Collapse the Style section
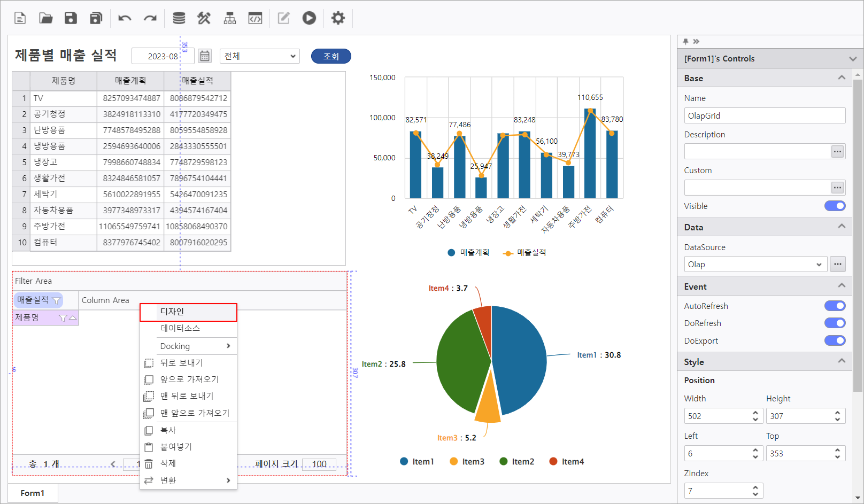The image size is (864, 504). (842, 361)
